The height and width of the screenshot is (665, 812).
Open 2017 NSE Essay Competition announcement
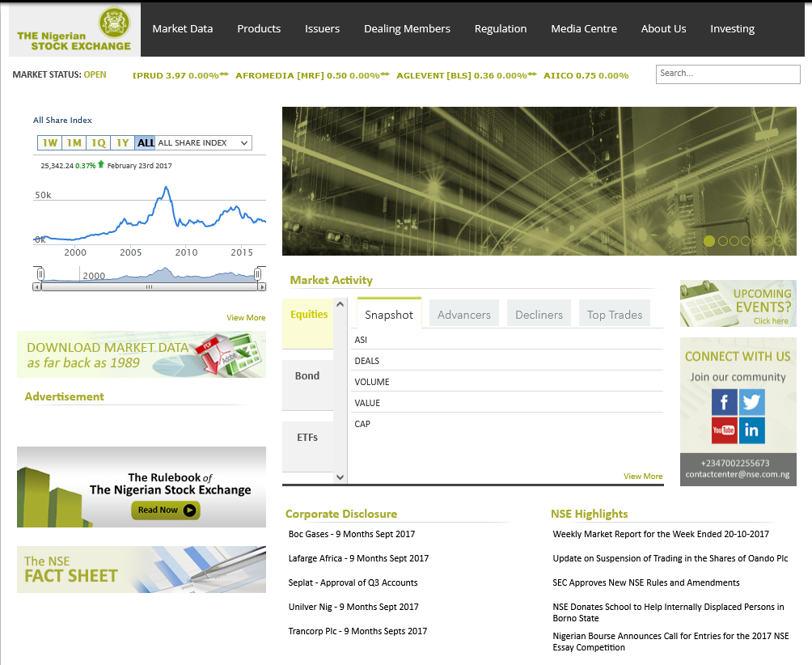(x=670, y=642)
